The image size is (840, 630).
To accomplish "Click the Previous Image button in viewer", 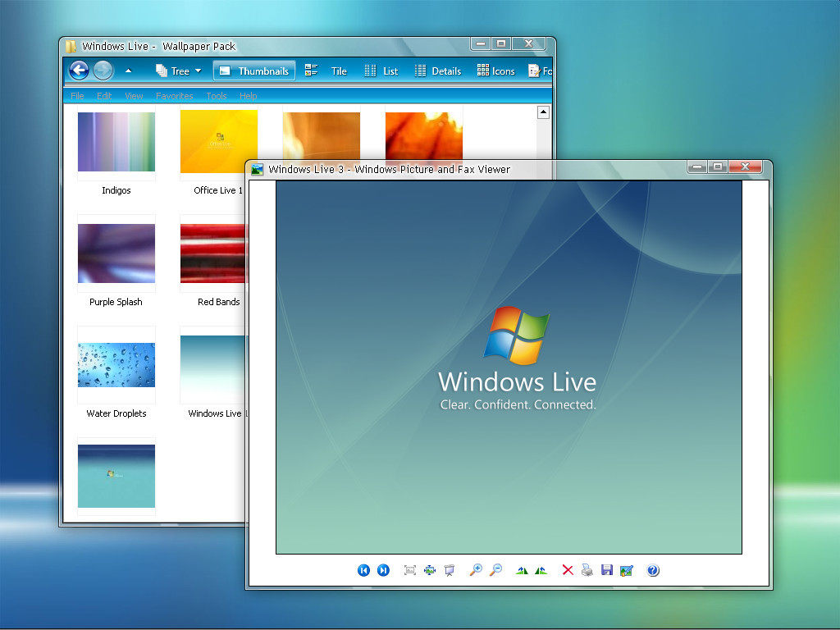I will [x=363, y=570].
